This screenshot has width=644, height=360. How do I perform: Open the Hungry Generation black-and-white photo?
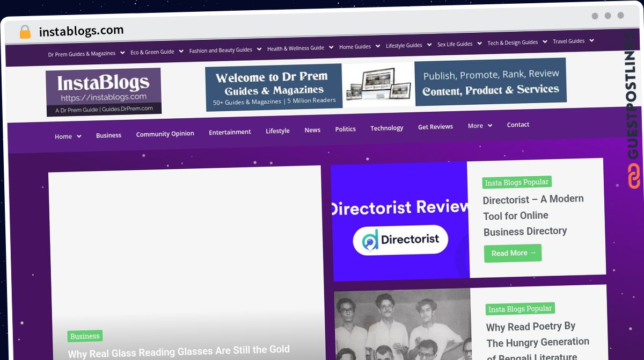tap(402, 325)
